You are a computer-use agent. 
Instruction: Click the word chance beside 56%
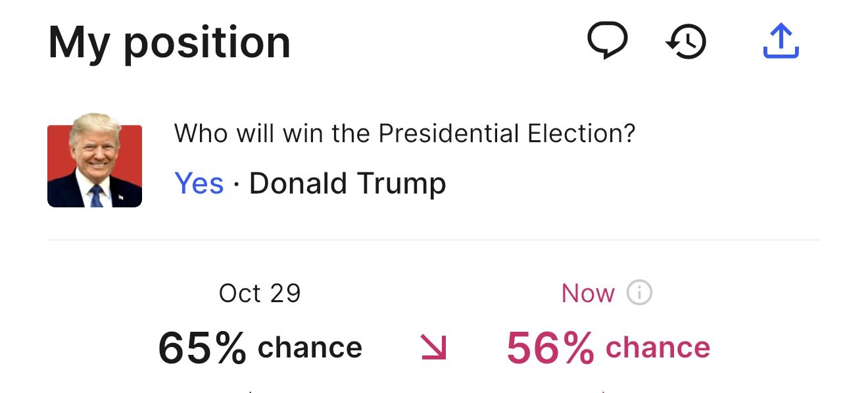tap(658, 348)
